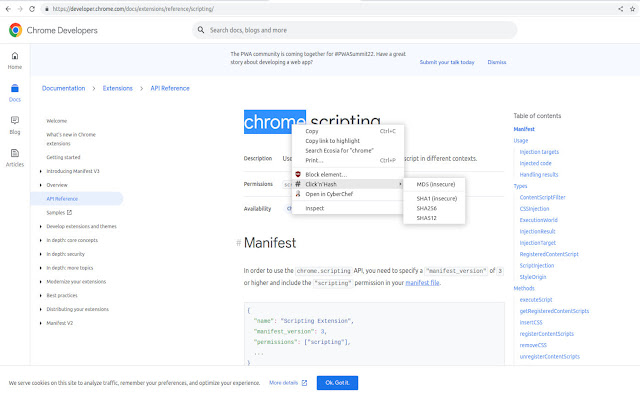
Task: Select MD5 (insecure) hash option
Action: click(x=434, y=184)
